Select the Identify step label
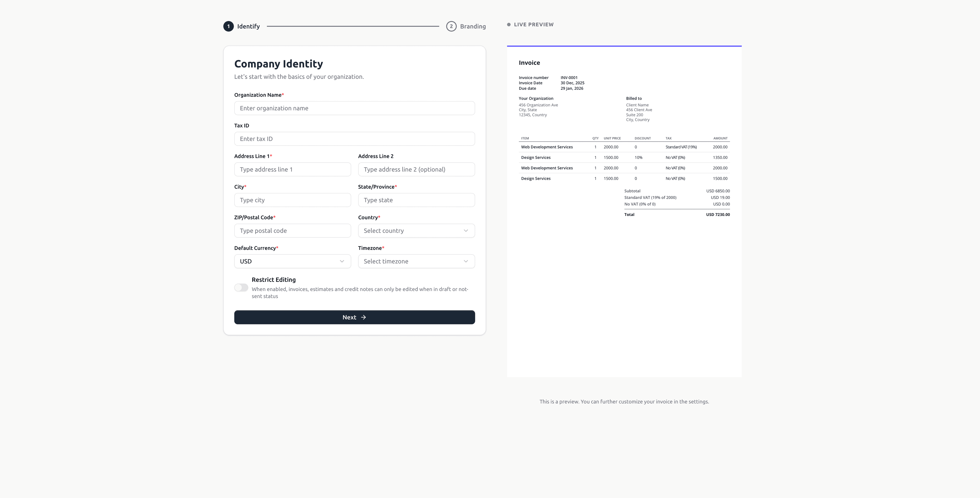 tap(248, 26)
